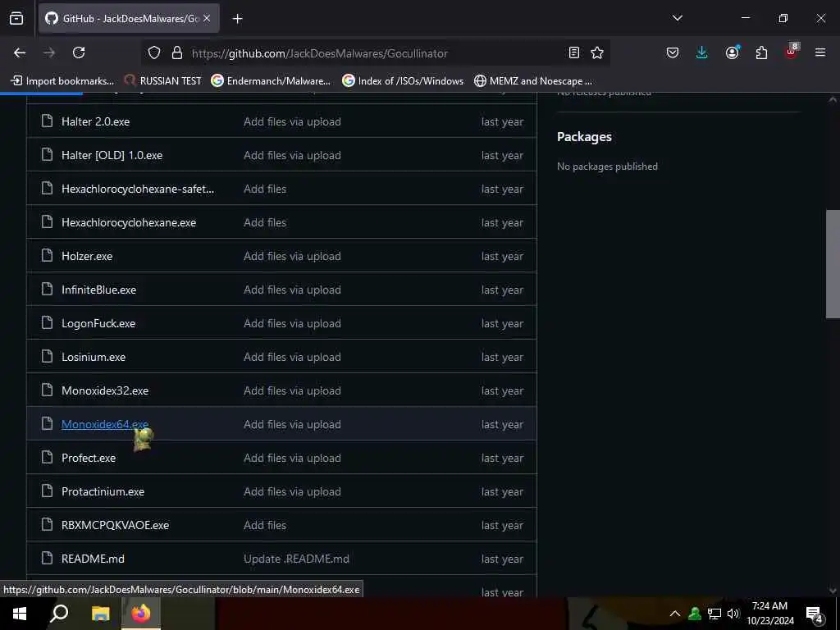
Task: Open Add files commit for Hexachlorocyclohexane.exe
Action: coord(265,222)
